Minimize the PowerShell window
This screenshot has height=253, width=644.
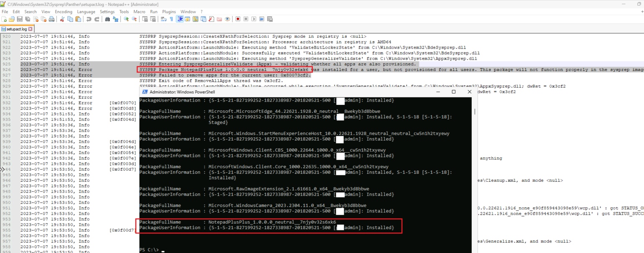pyautogui.click(x=439, y=91)
